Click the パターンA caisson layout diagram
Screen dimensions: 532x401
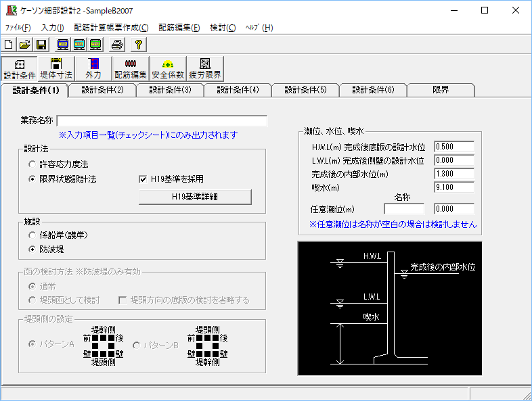[x=103, y=346]
